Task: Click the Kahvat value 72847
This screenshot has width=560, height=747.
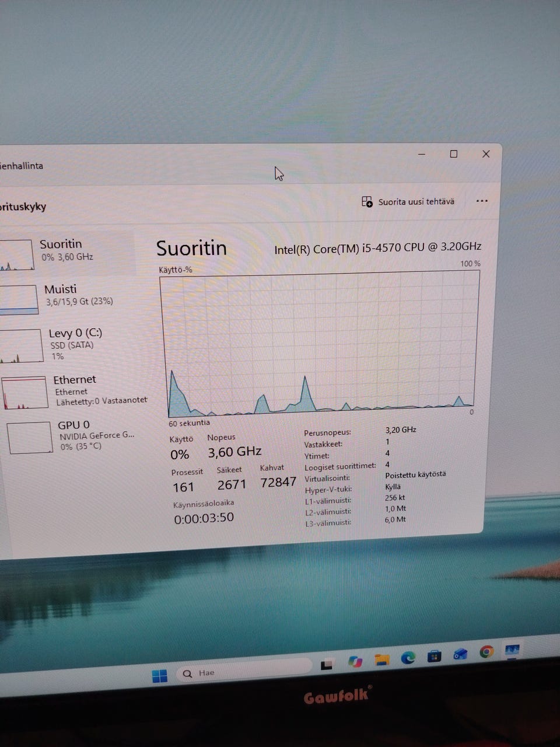Action: coord(278,483)
